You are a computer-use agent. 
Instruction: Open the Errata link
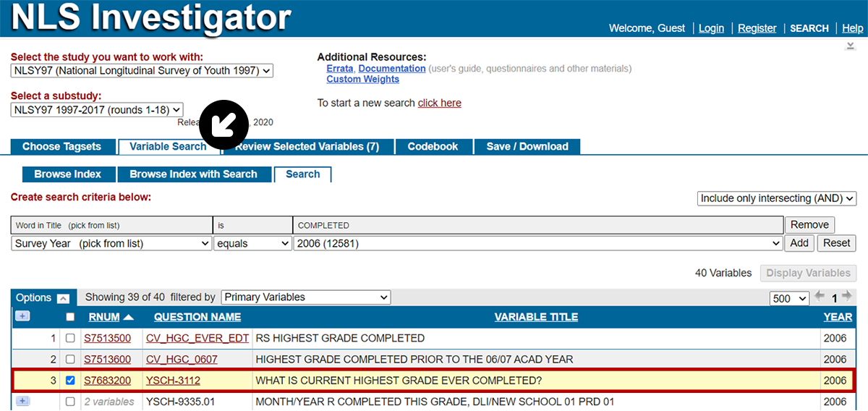click(x=340, y=69)
